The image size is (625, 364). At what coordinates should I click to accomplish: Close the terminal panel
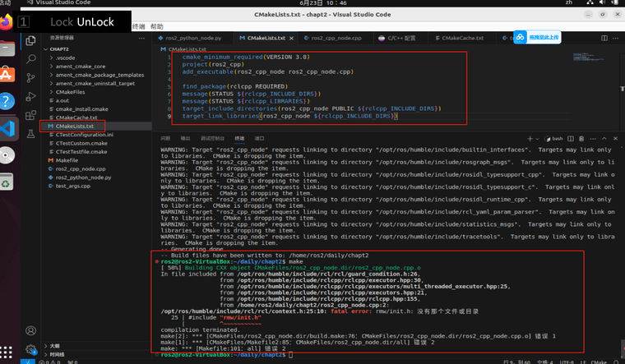pyautogui.click(x=615, y=139)
